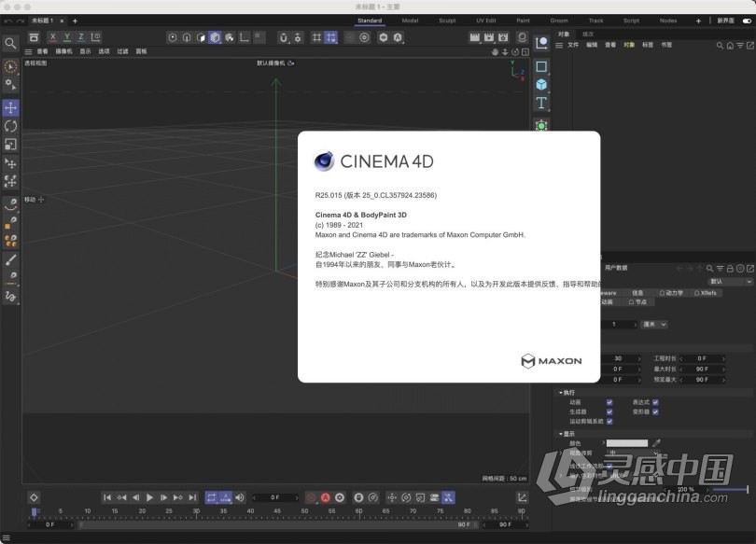The height and width of the screenshot is (544, 756).
Task: Open the 默认 mode dropdown
Action: (x=730, y=281)
